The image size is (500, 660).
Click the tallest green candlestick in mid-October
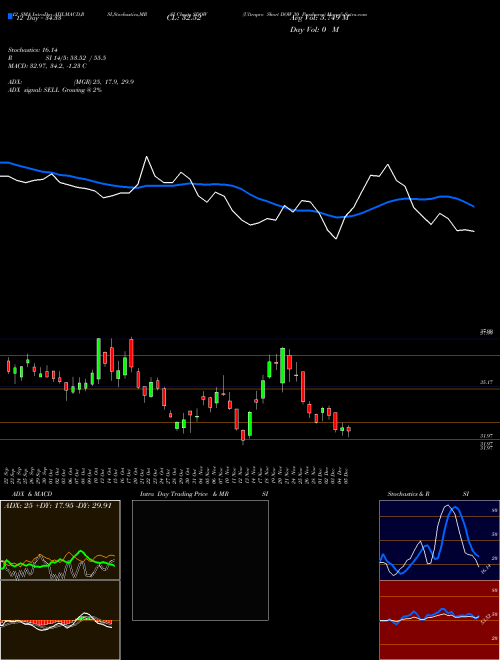(x=98, y=359)
